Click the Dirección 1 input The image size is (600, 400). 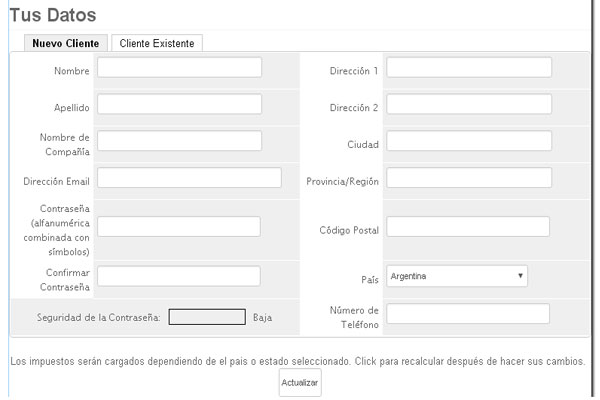(x=469, y=67)
